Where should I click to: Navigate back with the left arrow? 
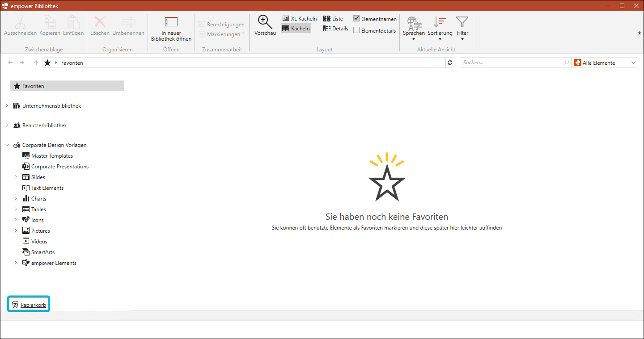pyautogui.click(x=10, y=63)
